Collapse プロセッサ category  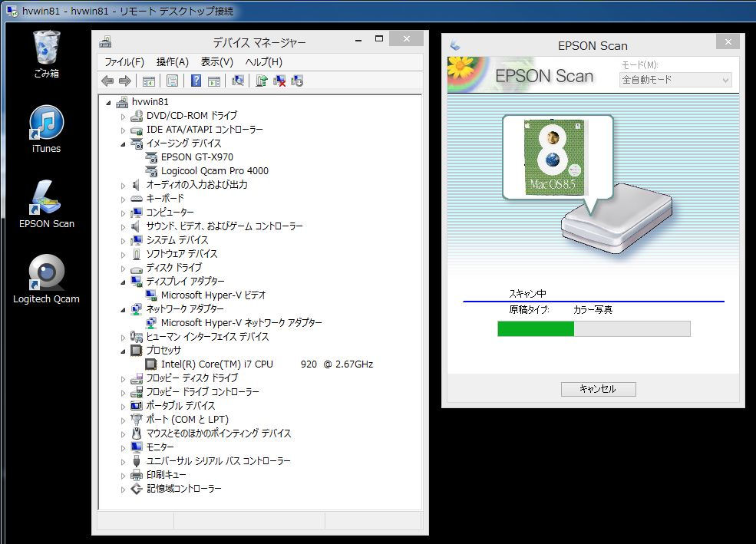pyautogui.click(x=123, y=351)
